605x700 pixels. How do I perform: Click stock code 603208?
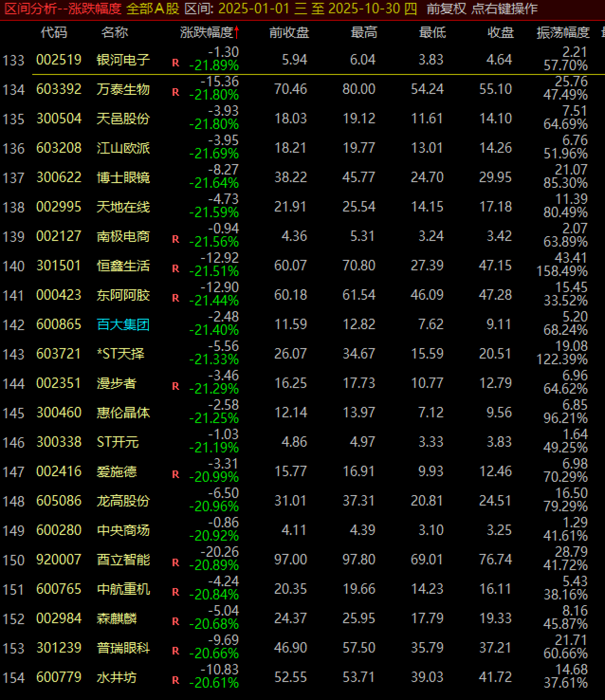(x=59, y=148)
